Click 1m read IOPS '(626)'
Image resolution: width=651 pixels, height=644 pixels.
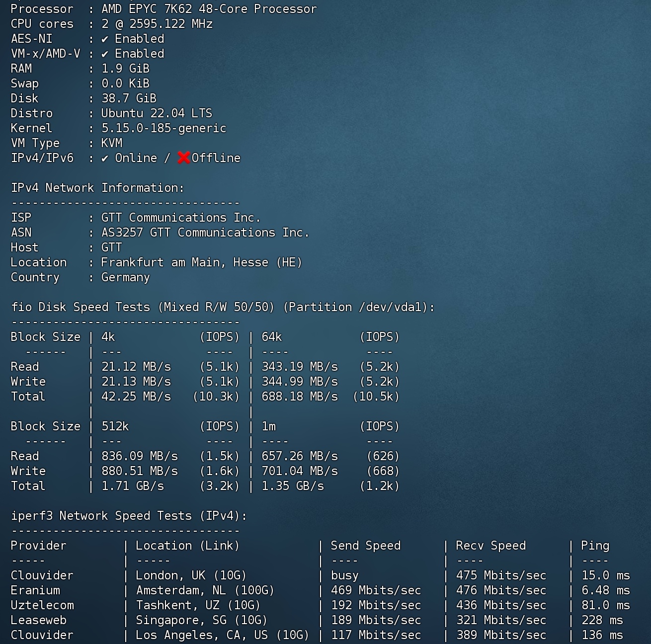point(383,456)
